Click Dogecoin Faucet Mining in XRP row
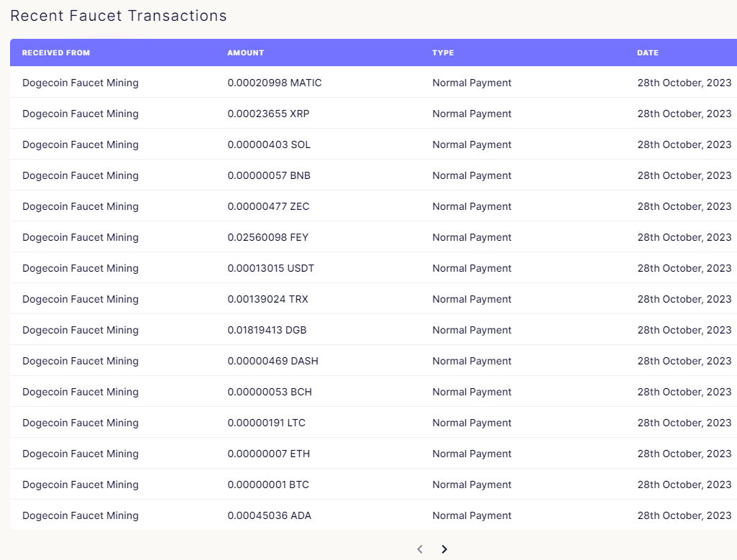This screenshot has height=560, width=737. tap(81, 114)
